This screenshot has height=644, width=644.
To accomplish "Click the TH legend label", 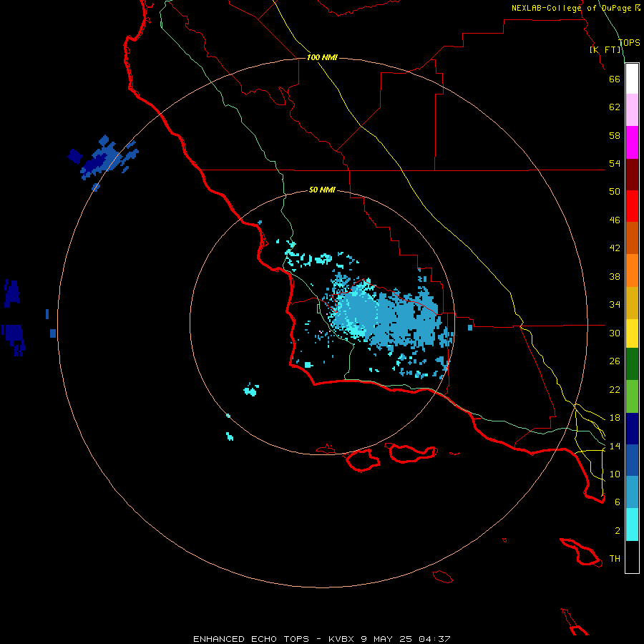I will (x=615, y=559).
